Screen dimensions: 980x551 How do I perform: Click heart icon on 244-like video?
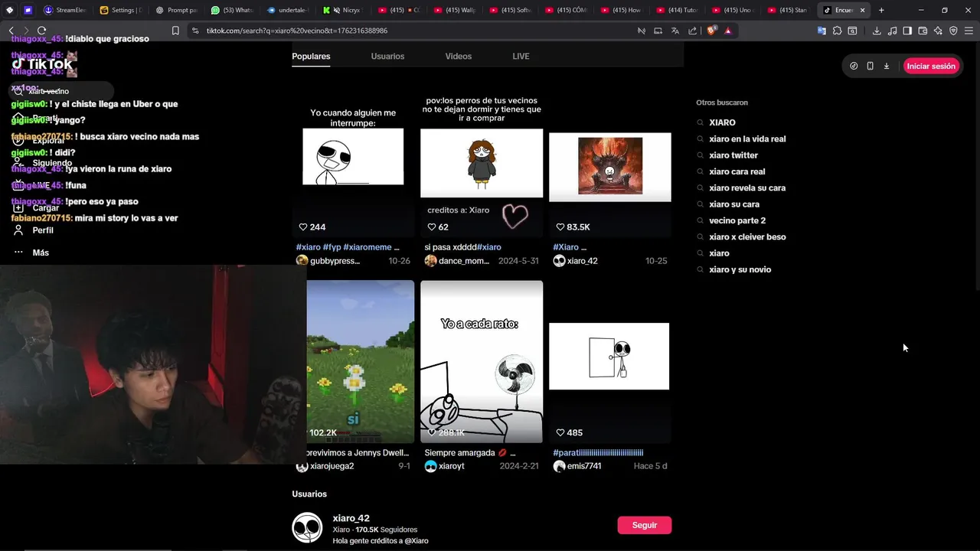(302, 227)
